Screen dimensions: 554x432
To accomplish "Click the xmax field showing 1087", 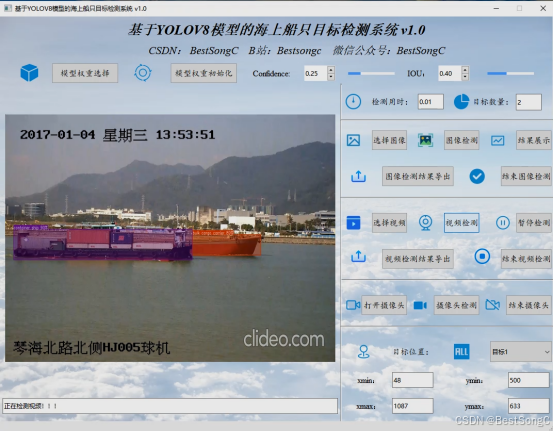I will [413, 406].
